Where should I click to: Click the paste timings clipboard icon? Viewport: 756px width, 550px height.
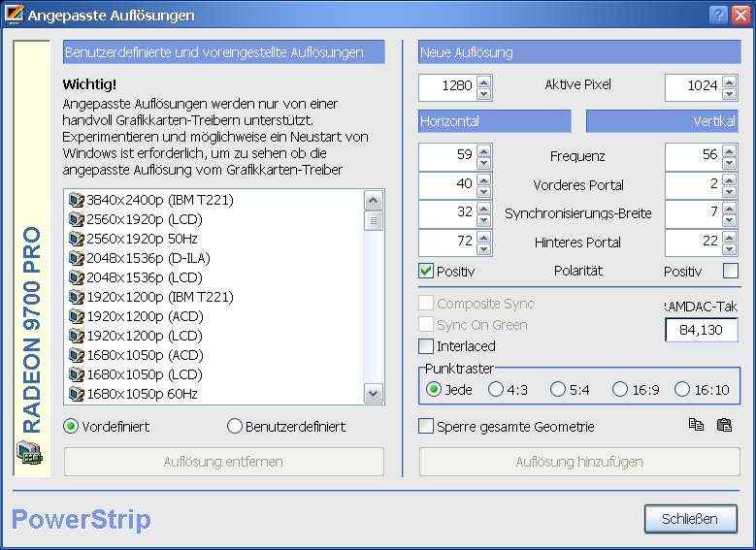point(723,425)
